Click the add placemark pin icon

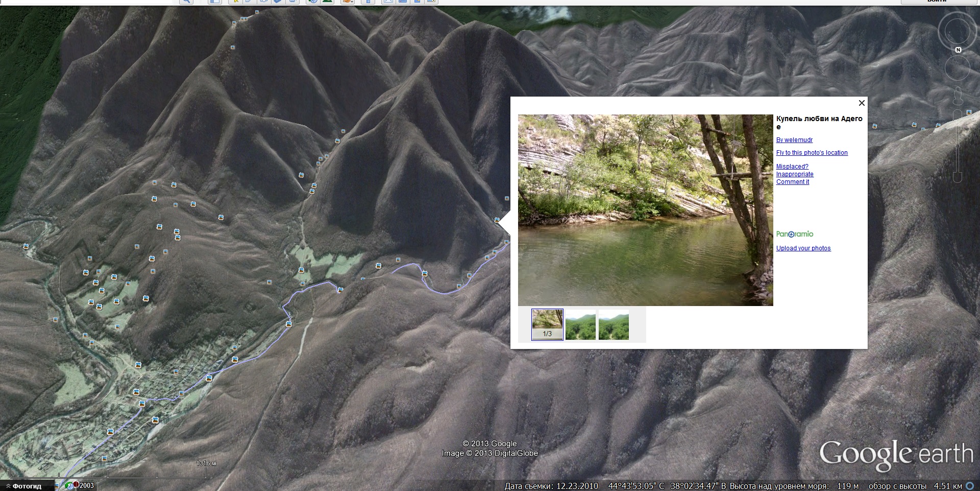point(235,2)
